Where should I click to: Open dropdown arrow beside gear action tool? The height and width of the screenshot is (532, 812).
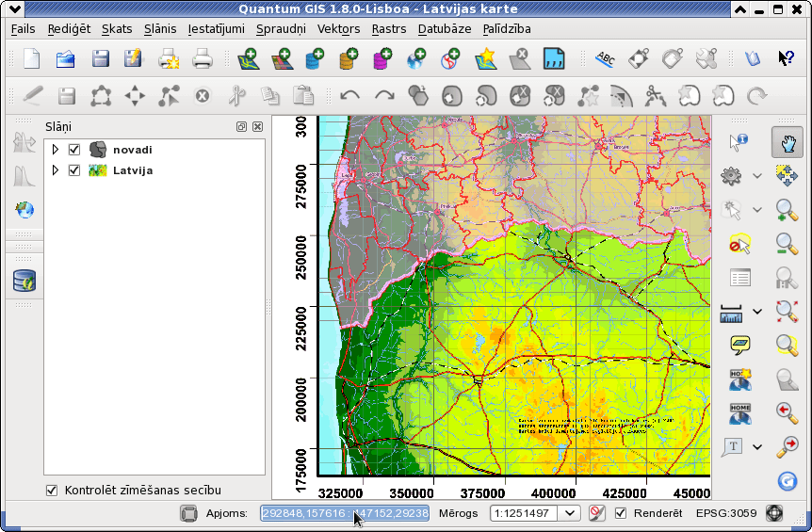[757, 176]
